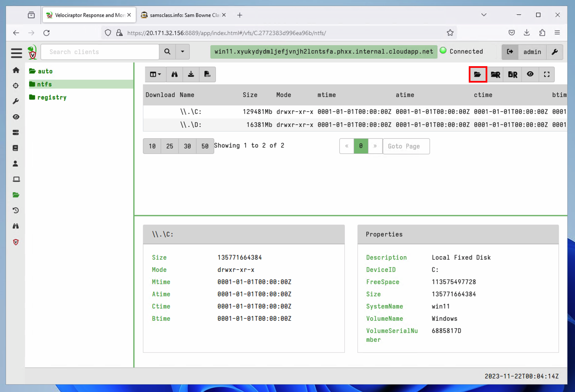575x392 pixels.
Task: Click the search clients magnifier button
Action: coord(167,52)
